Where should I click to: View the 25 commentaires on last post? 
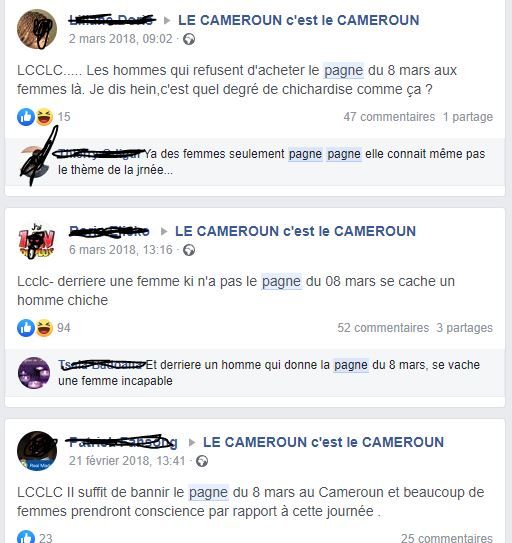click(x=447, y=538)
